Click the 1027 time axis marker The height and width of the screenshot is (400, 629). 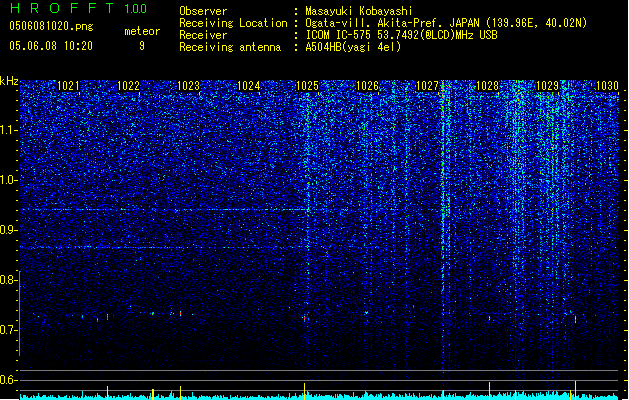[428, 86]
